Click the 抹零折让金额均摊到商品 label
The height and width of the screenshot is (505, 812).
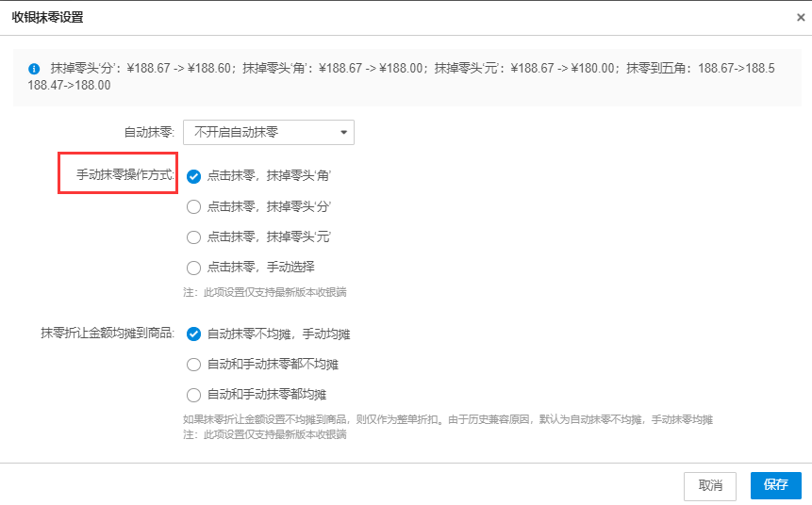(108, 334)
